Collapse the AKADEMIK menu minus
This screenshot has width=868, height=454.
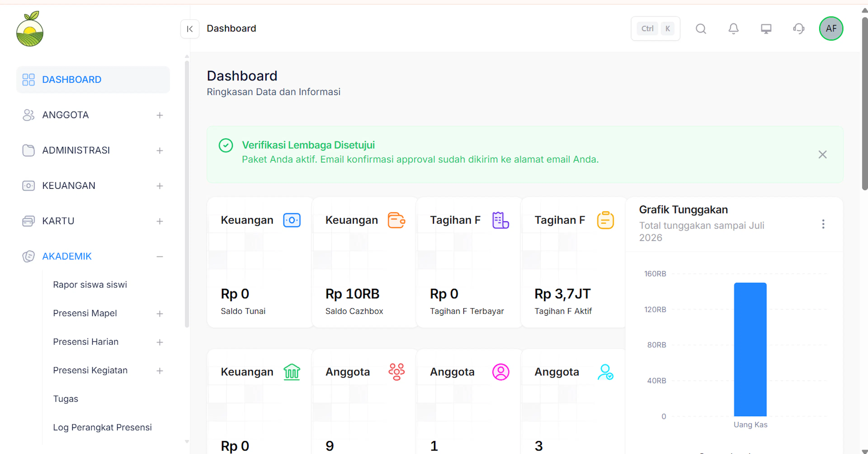pos(160,257)
